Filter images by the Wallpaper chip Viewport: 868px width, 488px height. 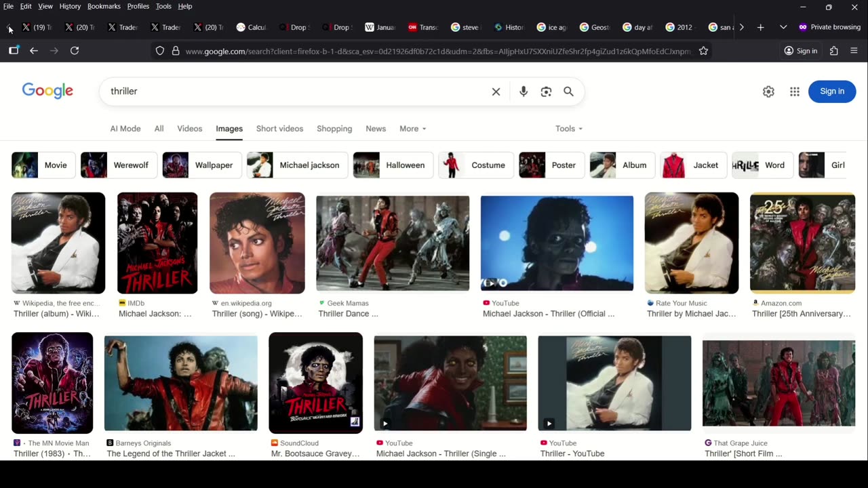202,165
